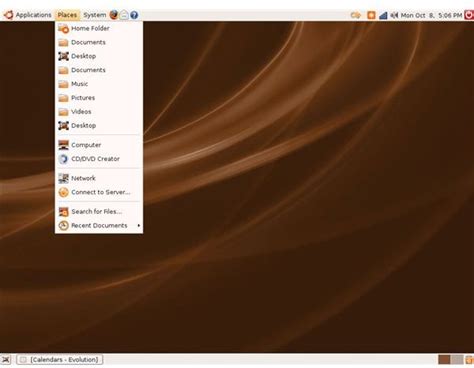The width and height of the screenshot is (474, 368).
Task: Close the open Places menu
Action: 67,15
